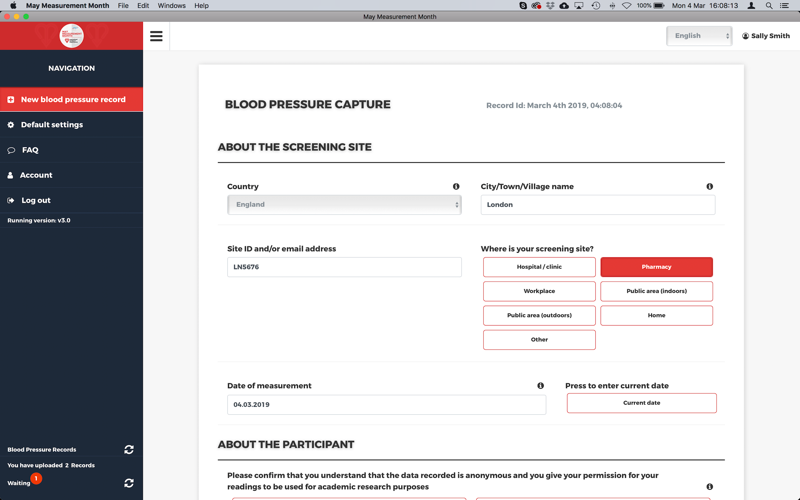The image size is (800, 500).
Task: Select Public area (outdoors) option
Action: click(539, 315)
